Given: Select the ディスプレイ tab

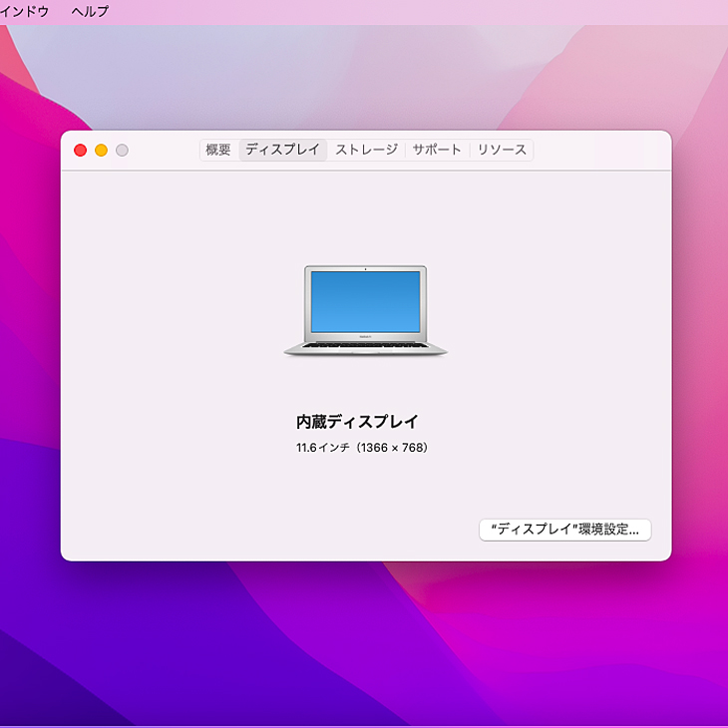Looking at the screenshot, I should pos(282,151).
